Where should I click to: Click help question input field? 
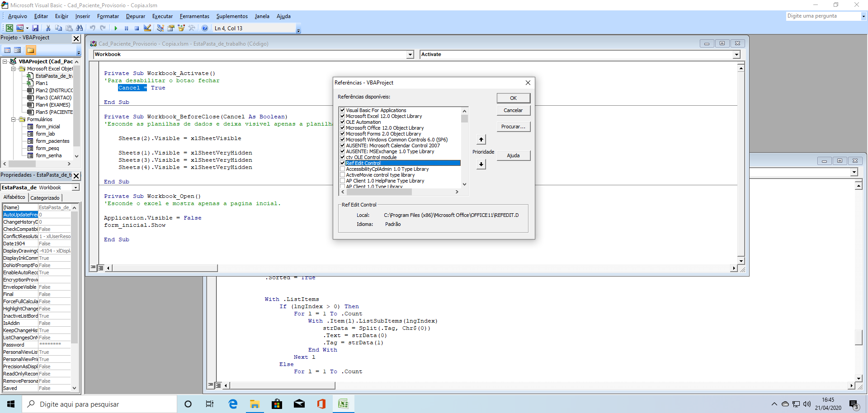pyautogui.click(x=823, y=16)
